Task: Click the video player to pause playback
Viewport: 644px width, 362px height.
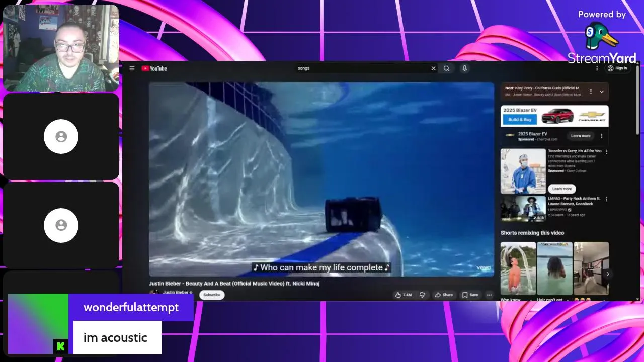Action: [321, 179]
